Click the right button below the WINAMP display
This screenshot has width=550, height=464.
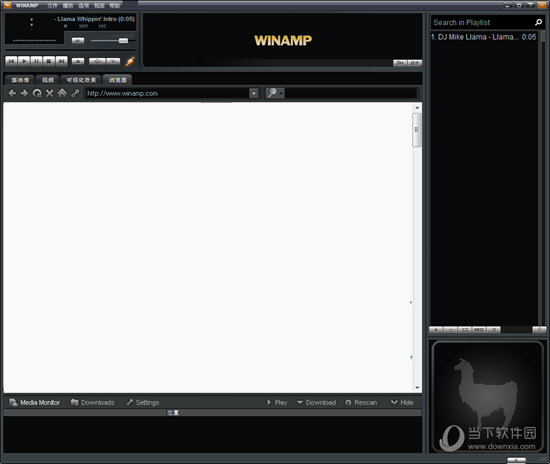tap(415, 63)
